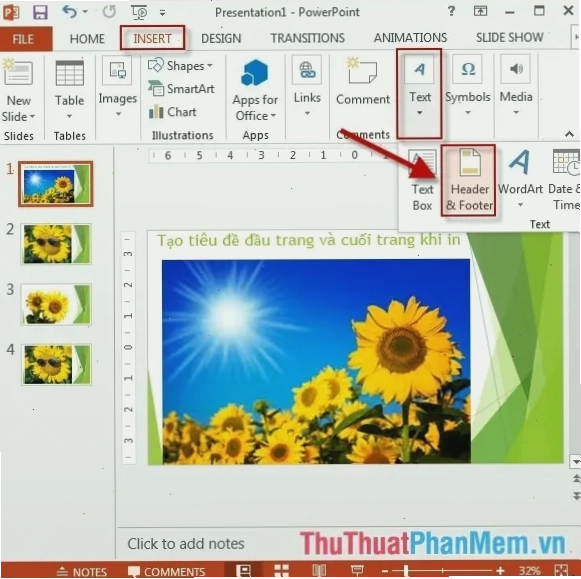Toggle COMMENTS pane in status bar
Image resolution: width=581 pixels, height=579 pixels.
[x=166, y=572]
